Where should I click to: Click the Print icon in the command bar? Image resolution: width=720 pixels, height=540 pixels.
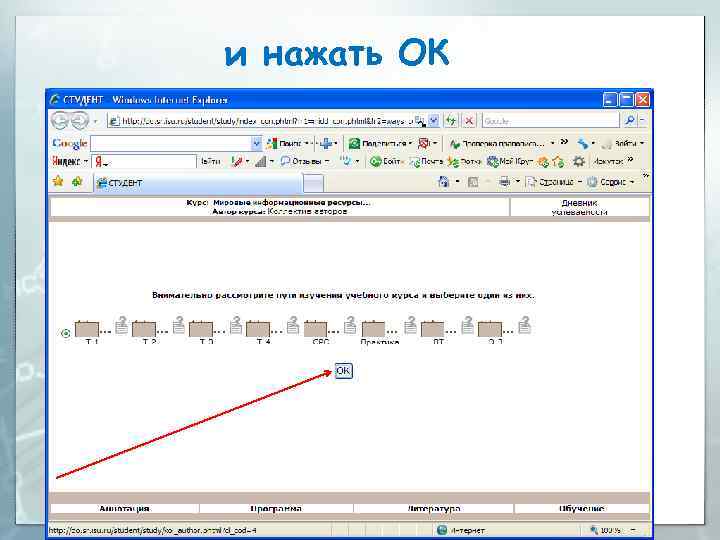click(x=504, y=182)
